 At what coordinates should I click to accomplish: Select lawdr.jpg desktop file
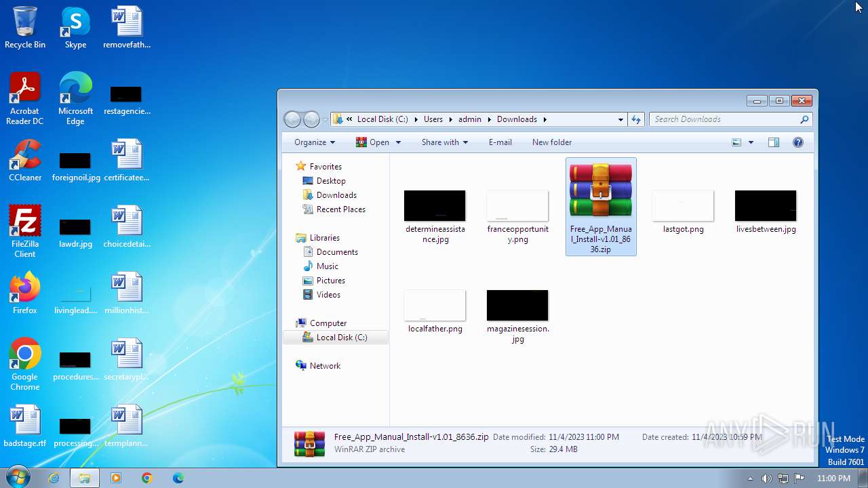[x=75, y=234]
